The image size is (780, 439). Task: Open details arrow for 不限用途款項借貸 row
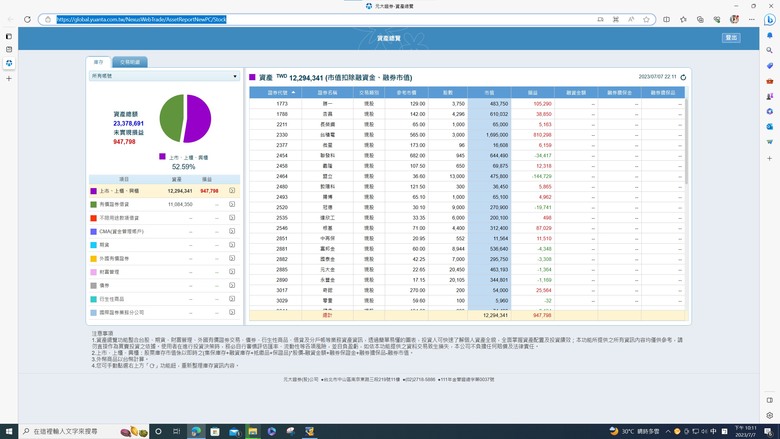tap(232, 217)
